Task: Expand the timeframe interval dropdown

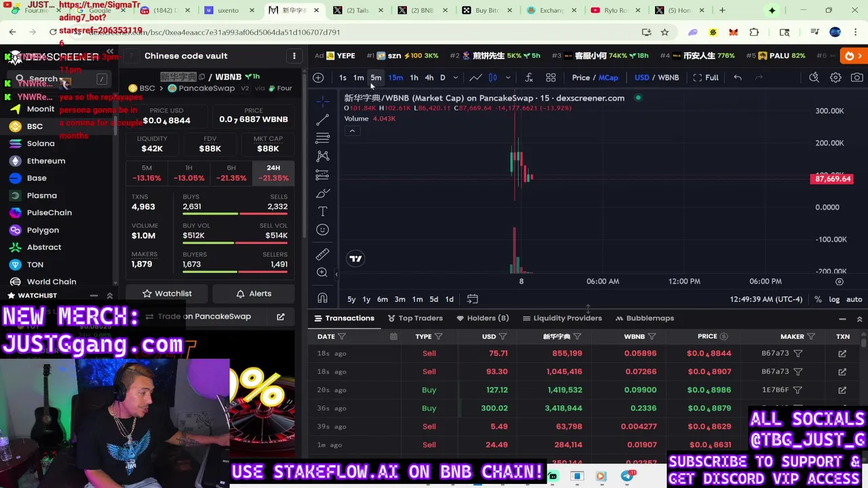Action: coord(456,77)
